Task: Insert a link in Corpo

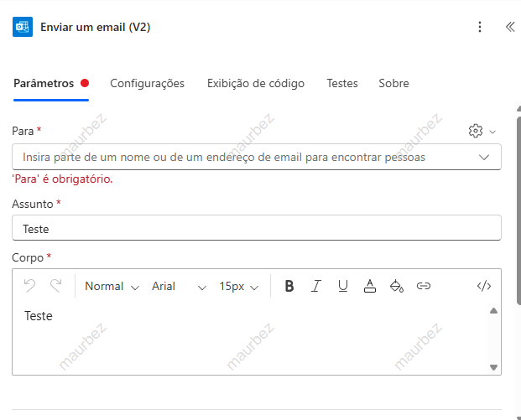Action: 424,286
